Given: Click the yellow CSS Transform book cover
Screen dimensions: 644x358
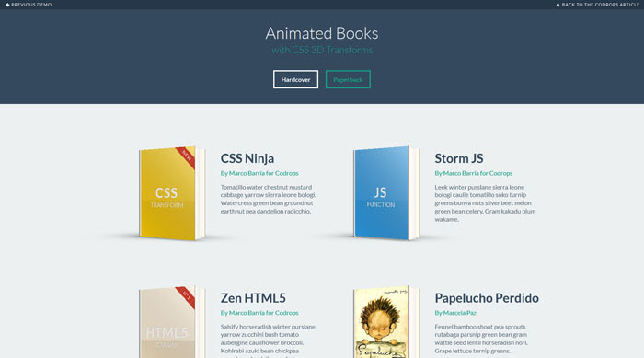Looking at the screenshot, I should point(167,193).
